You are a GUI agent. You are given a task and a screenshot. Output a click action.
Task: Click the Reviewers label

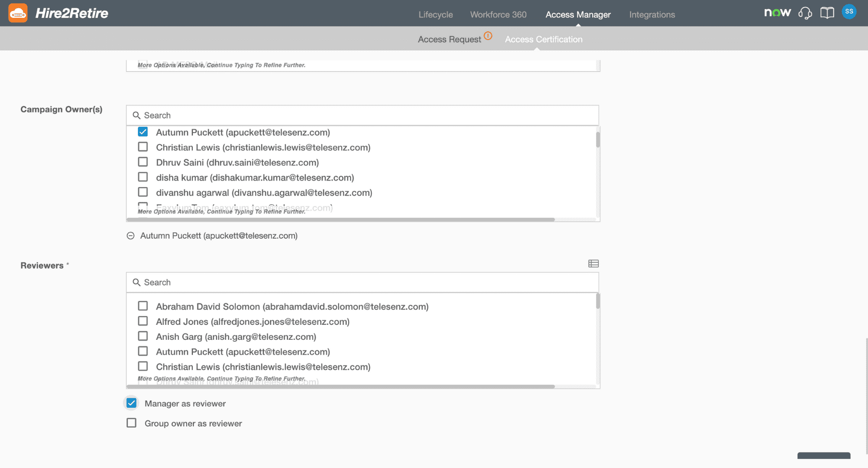[x=42, y=266]
